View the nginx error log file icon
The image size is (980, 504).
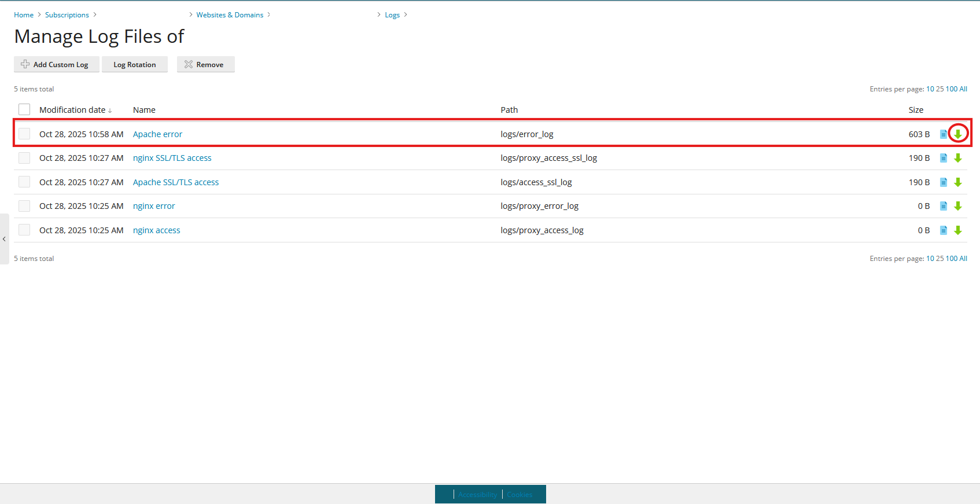pos(944,206)
